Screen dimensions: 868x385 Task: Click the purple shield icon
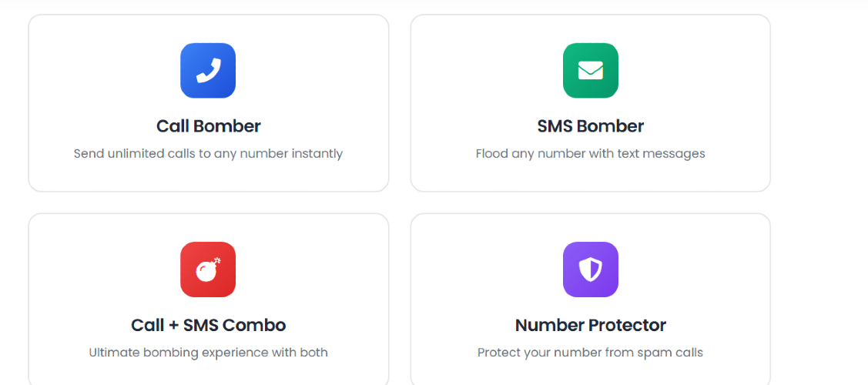pos(590,269)
